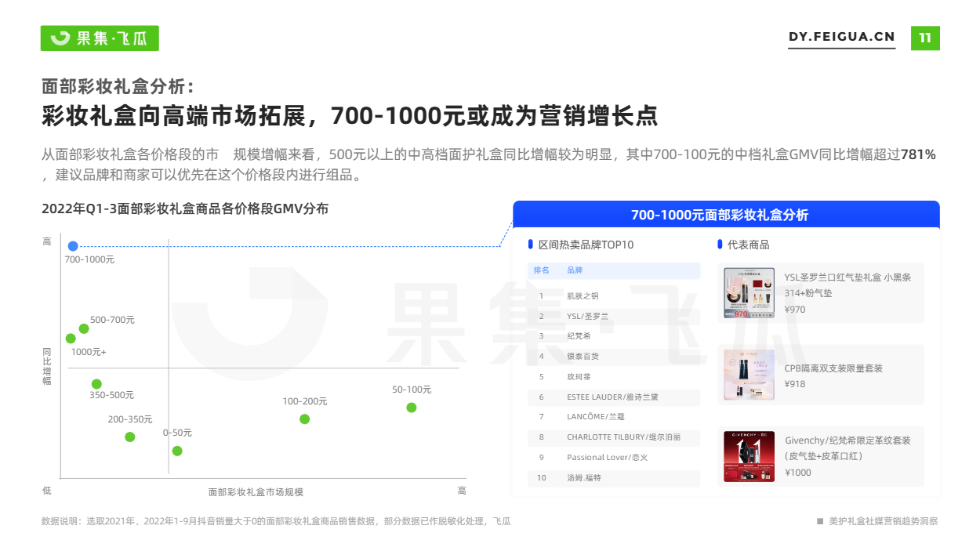
Task: Click the green page number 11 badge
Action: (925, 38)
